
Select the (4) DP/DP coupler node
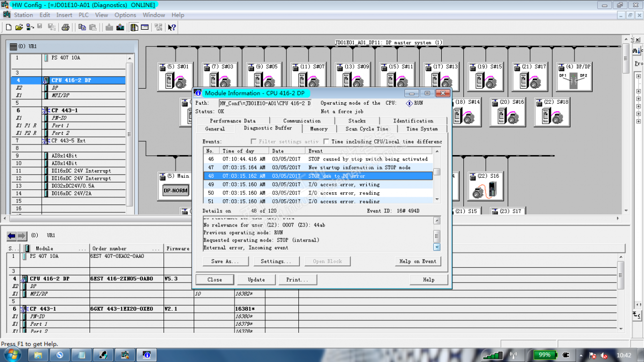coord(574,77)
